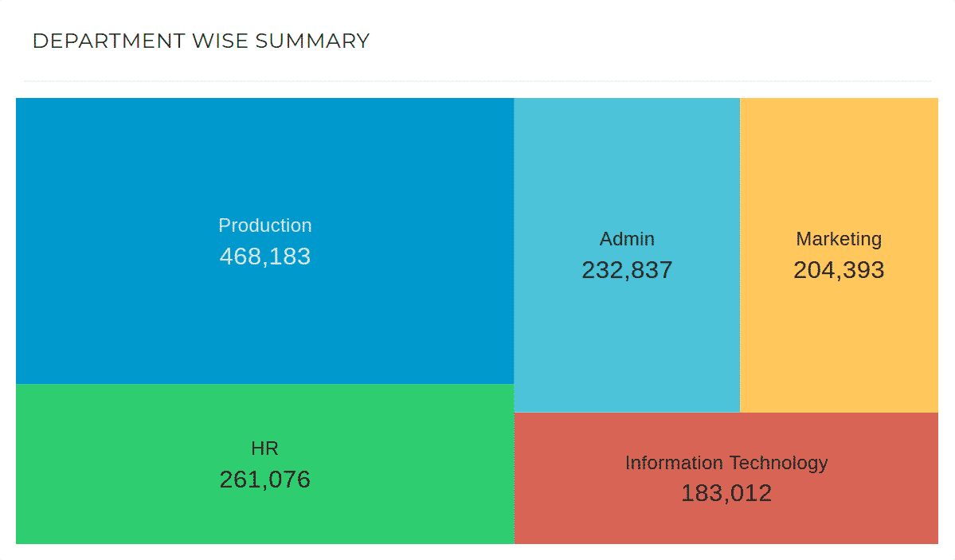The height and width of the screenshot is (560, 955).
Task: Click the divider line under the title
Action: click(x=478, y=80)
